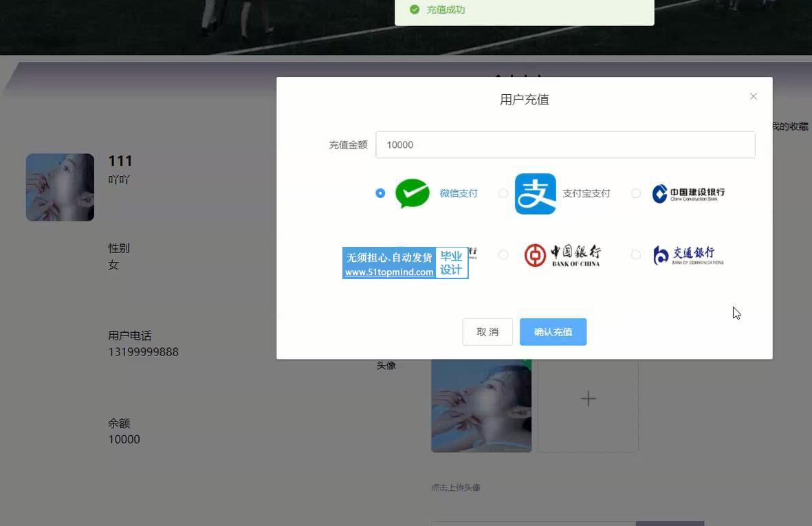Click the green WeChat Pay logo

point(413,193)
